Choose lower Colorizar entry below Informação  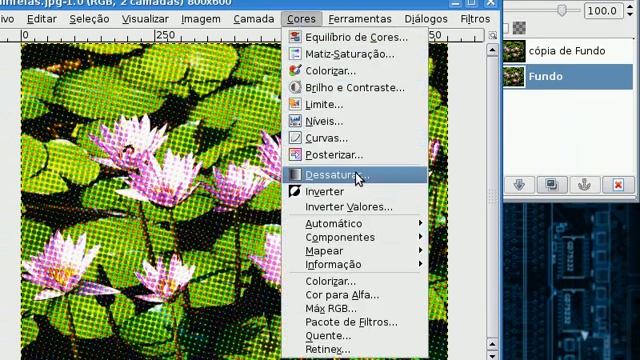tap(354, 281)
